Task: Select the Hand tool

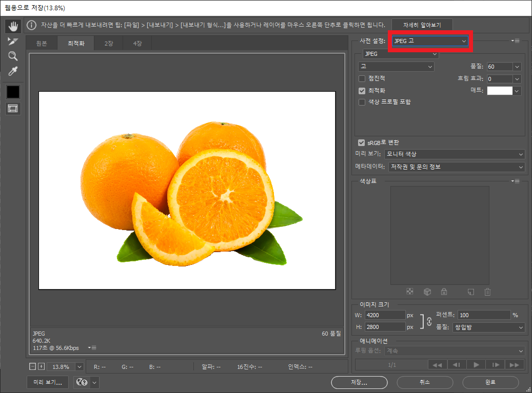Action: [x=13, y=25]
